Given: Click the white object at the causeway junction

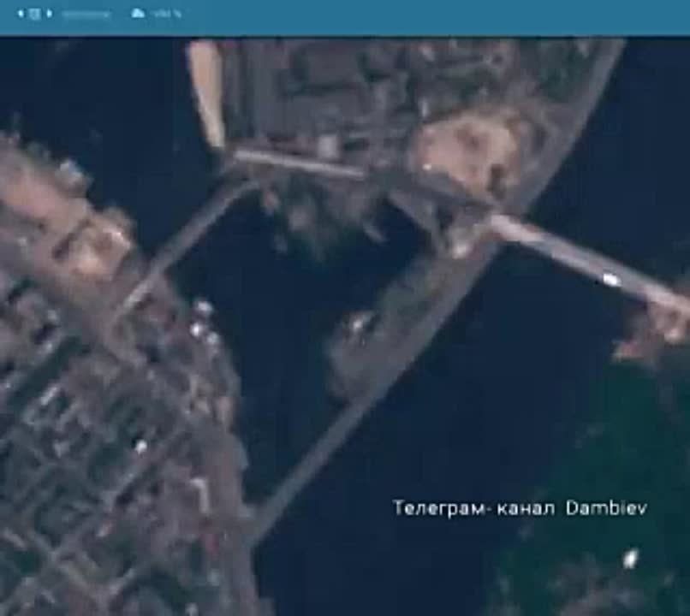Looking at the screenshot, I should (461, 248).
